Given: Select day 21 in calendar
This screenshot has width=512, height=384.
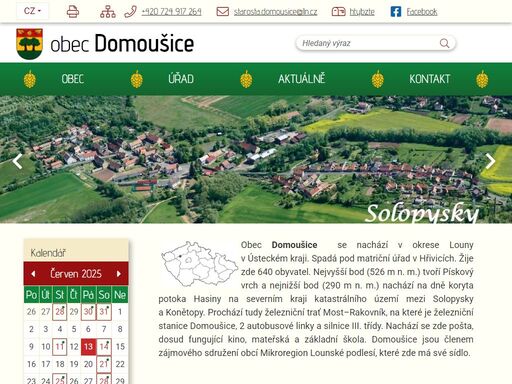Looking at the screenshot, I should 104,364.
